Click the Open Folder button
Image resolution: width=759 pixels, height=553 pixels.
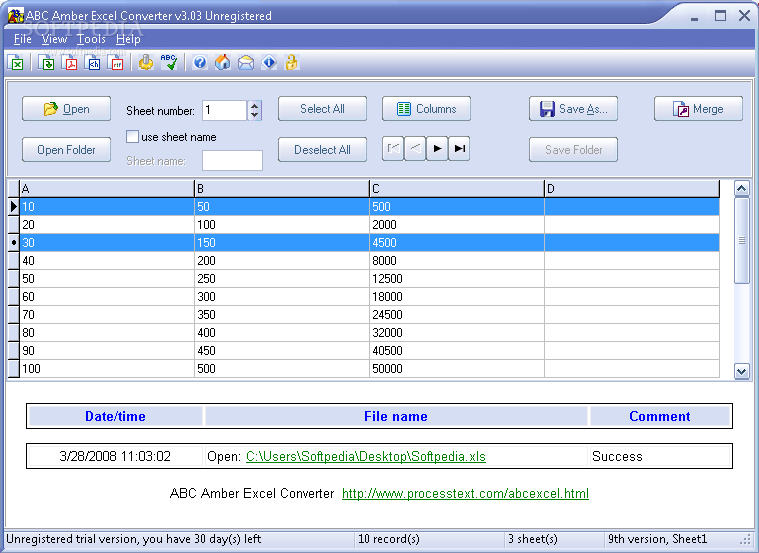(x=66, y=150)
